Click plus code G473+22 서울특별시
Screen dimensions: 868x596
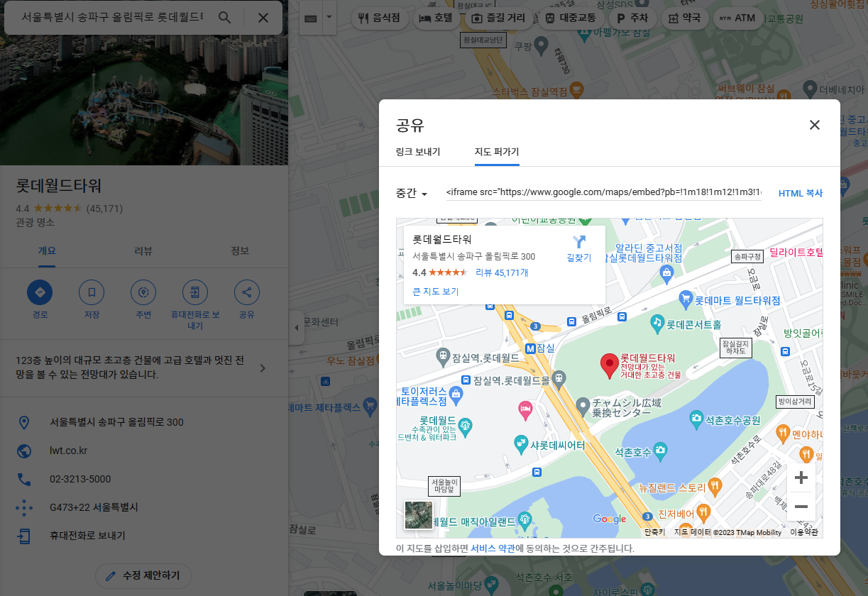[x=94, y=507]
